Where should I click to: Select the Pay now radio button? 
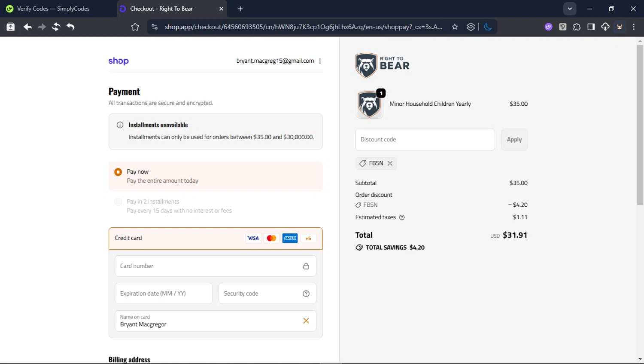118,172
